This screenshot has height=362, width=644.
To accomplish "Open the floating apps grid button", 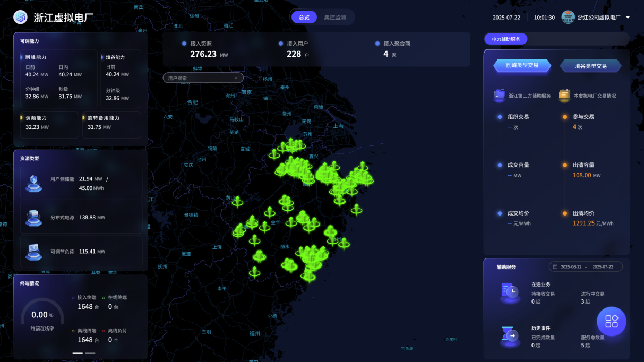I will (612, 321).
